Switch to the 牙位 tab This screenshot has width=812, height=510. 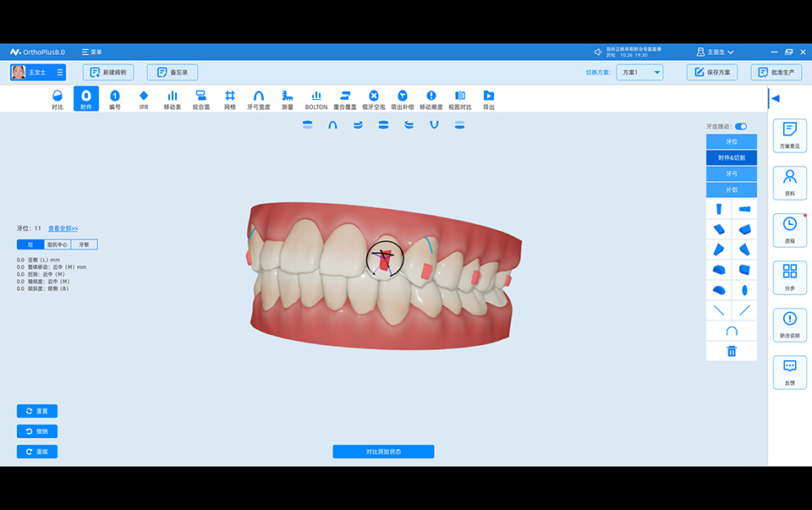point(732,141)
